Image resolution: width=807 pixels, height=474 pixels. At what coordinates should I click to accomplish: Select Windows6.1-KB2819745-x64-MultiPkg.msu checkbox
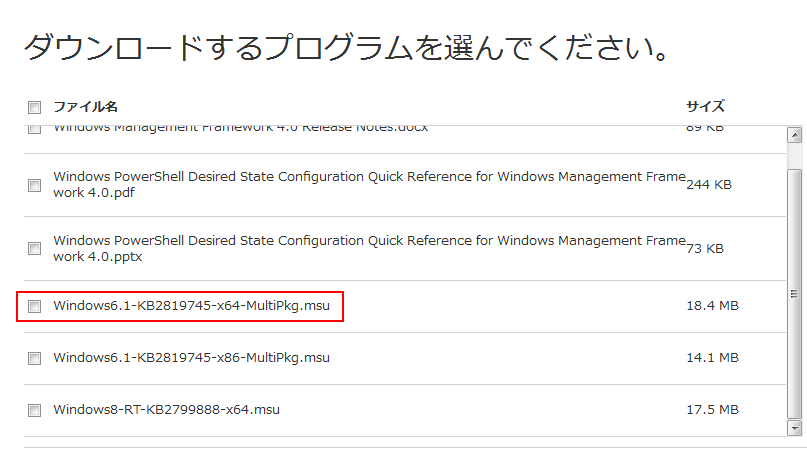[35, 306]
